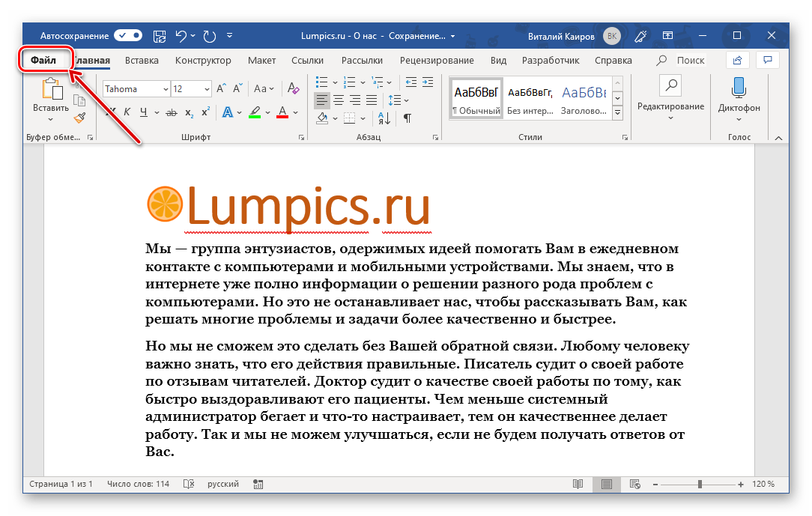The height and width of the screenshot is (516, 812).
Task: Apply the Обычный style
Action: click(476, 100)
